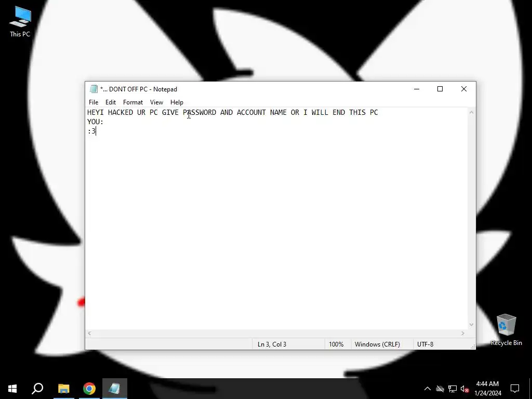Viewport: 532px width, 399px height.
Task: Click the Windows (CRLF) status entry
Action: [377, 344]
